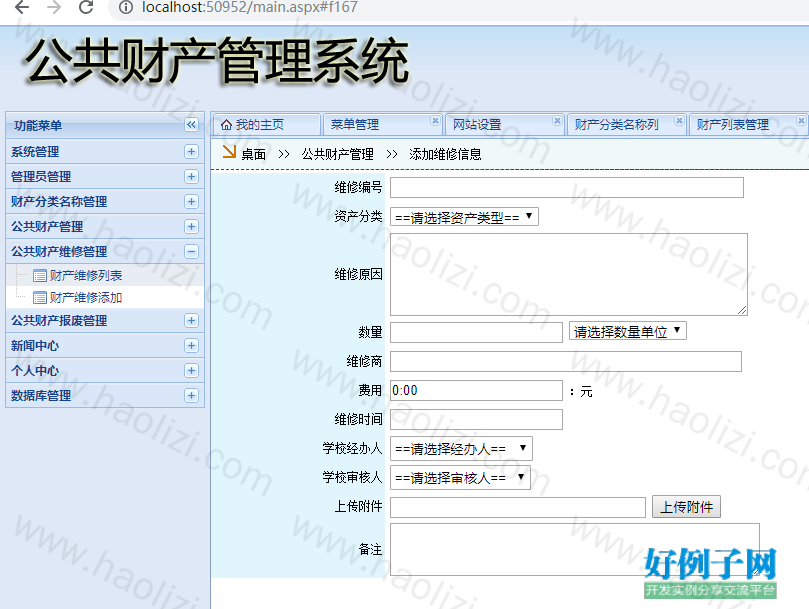Click the orange breadcrumb arrow icon

click(229, 152)
